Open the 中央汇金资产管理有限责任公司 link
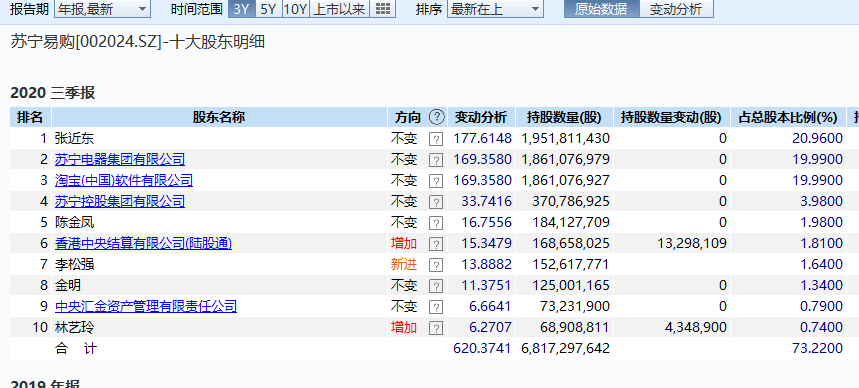Viewport: 859px width, 388px height. click(x=146, y=306)
